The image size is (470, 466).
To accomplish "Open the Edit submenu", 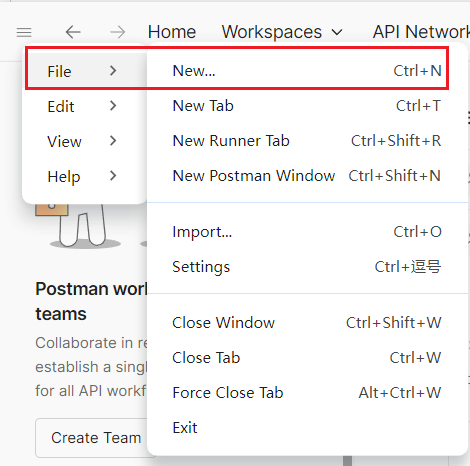I will point(84,106).
